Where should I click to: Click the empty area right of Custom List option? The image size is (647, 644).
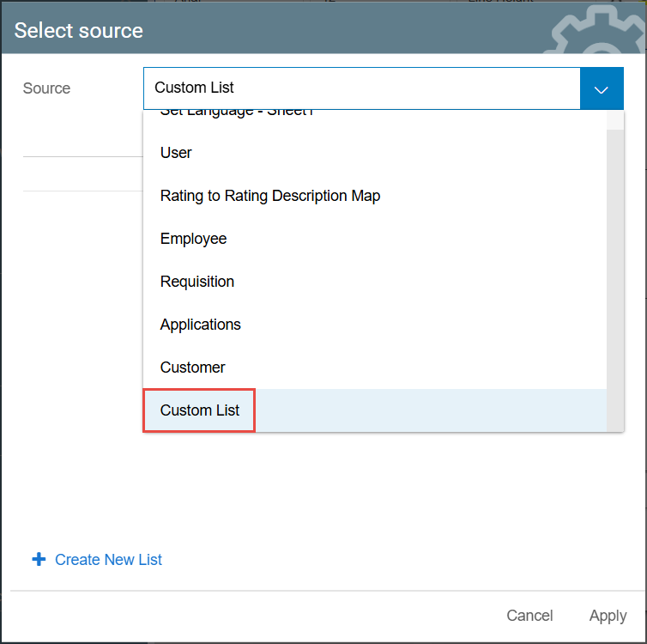429,410
